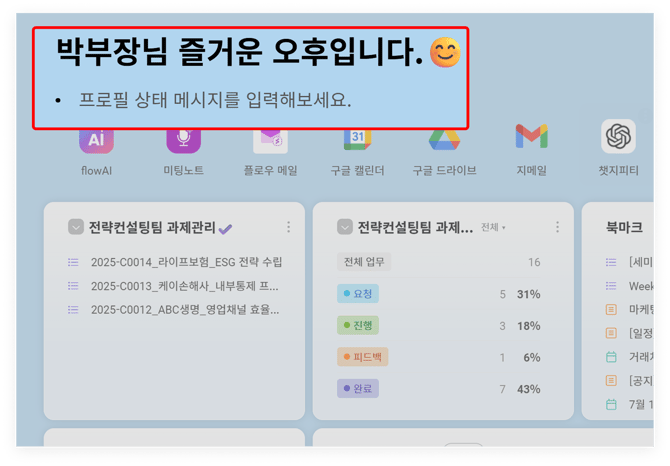Collapse the 전략컨설팅팀 과제 status widget chevron

(344, 227)
